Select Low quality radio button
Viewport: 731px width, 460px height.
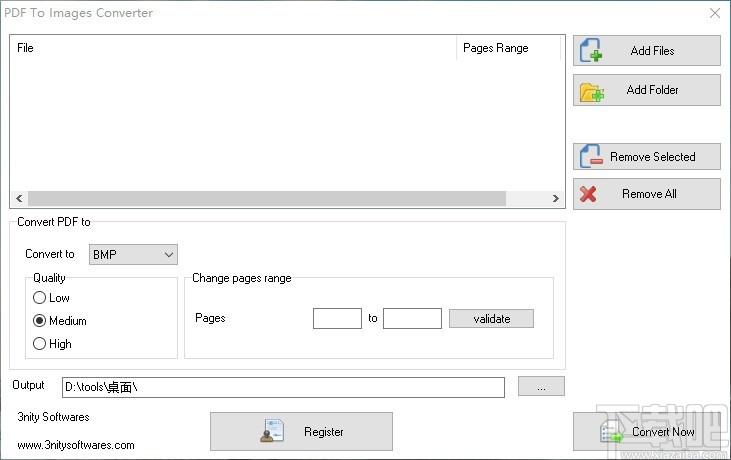pos(40,298)
